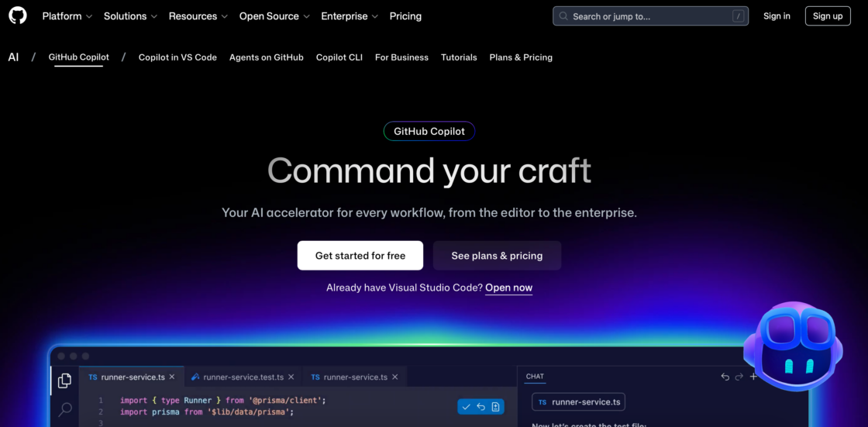Click the GitHub Octocat logo
The width and height of the screenshot is (868, 427).
pyautogui.click(x=18, y=15)
